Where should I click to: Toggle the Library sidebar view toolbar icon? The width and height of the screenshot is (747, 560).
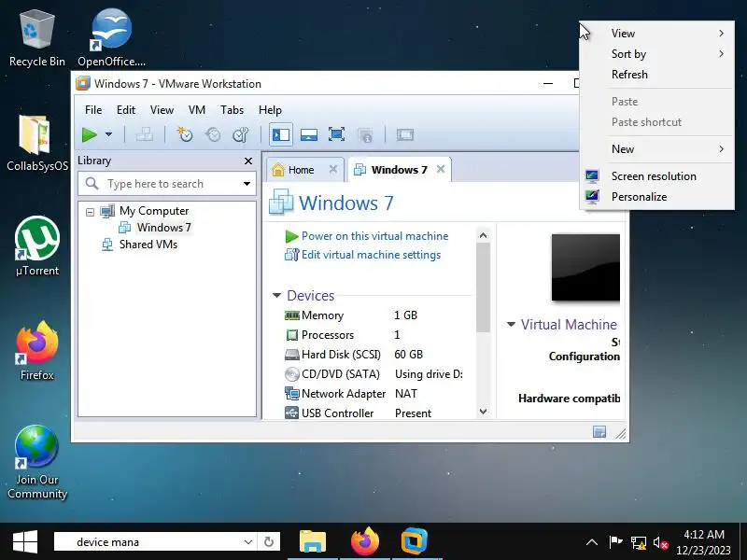click(281, 134)
